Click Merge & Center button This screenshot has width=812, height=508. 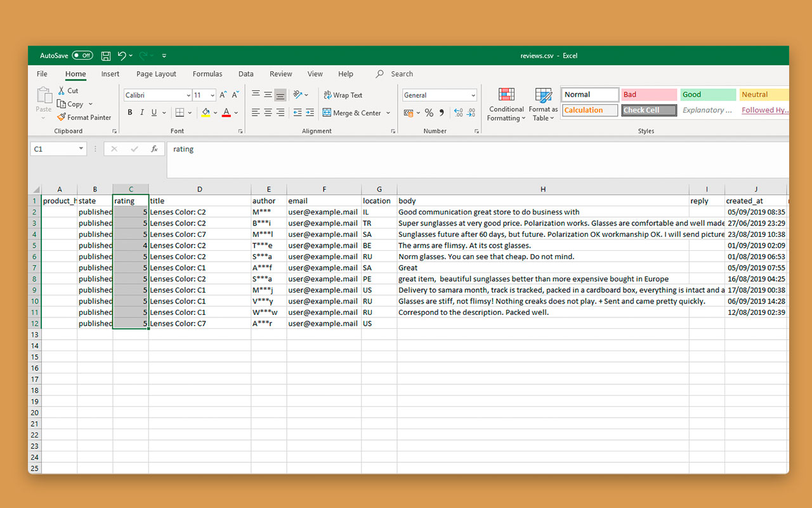tap(352, 113)
